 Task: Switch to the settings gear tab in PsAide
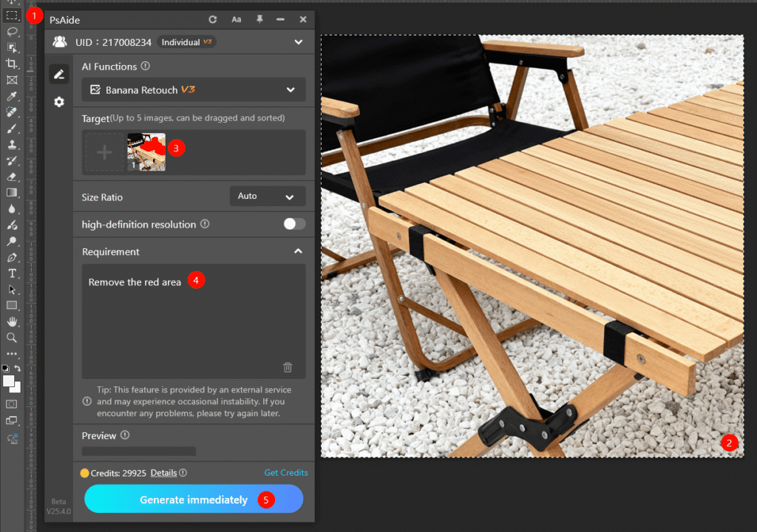coord(59,102)
